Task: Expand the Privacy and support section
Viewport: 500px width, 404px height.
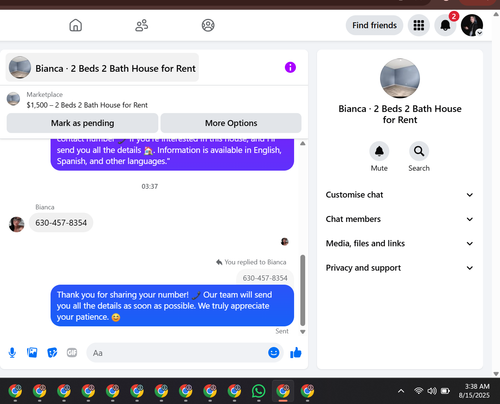Action: tap(400, 268)
